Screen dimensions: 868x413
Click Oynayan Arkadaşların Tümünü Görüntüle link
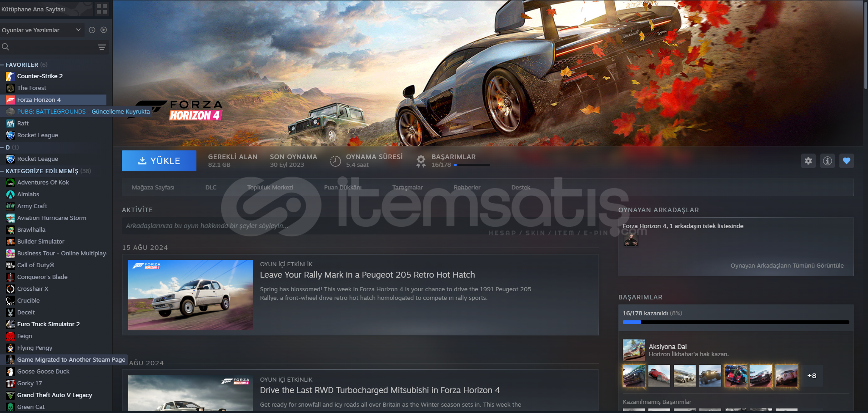[787, 266]
